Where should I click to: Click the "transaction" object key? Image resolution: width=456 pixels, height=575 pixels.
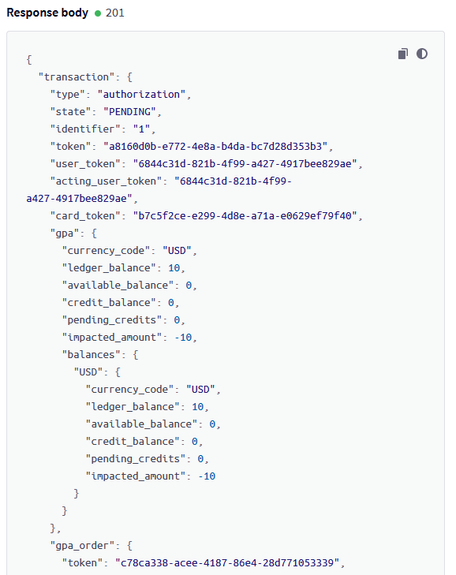point(76,77)
